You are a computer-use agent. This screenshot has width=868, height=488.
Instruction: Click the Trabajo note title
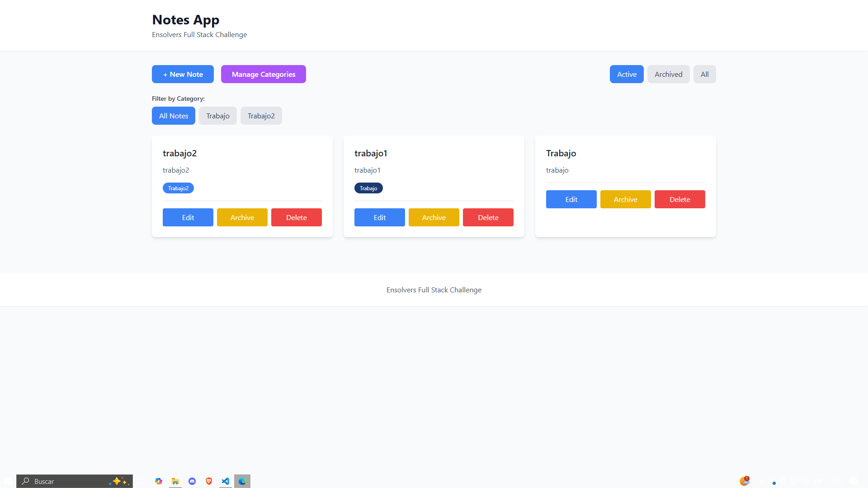[x=561, y=153]
